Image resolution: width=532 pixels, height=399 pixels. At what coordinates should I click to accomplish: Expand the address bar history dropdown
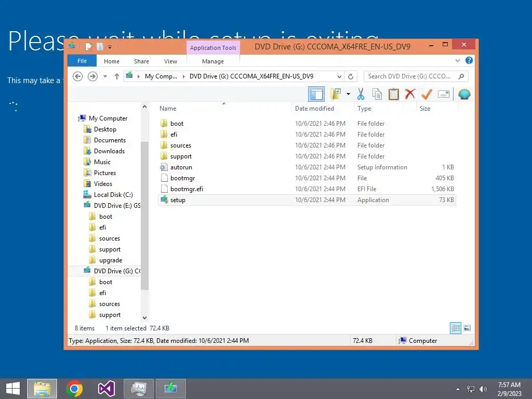(339, 76)
